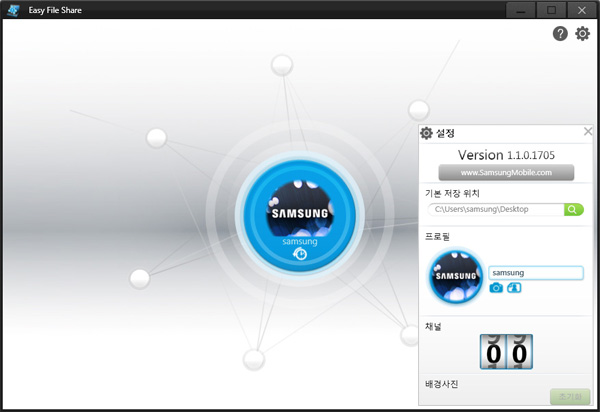This screenshot has height=412, width=600.
Task: Browse save location with green search button
Action: click(x=573, y=209)
